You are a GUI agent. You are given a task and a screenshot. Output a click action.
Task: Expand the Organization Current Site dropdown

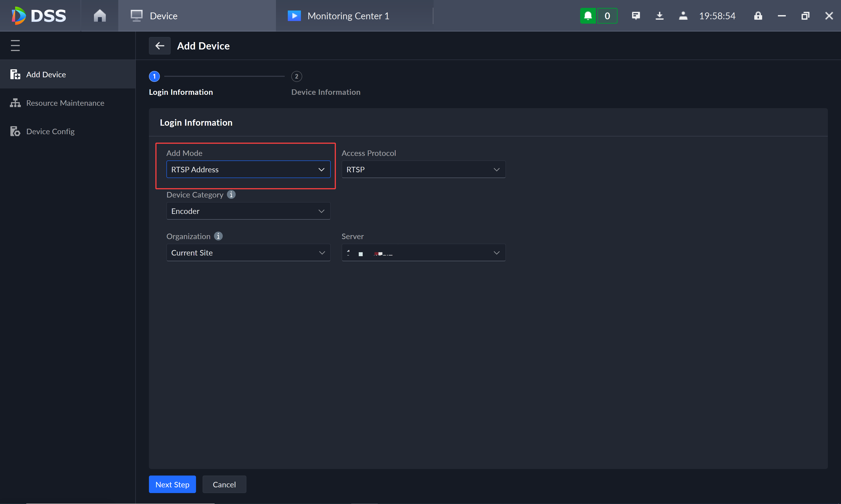[x=248, y=252]
